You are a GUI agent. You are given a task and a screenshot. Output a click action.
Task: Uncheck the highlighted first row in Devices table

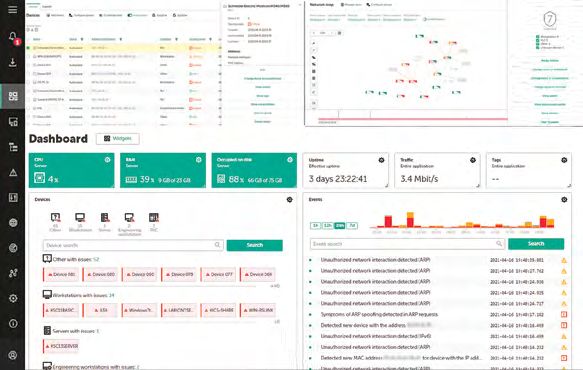(x=28, y=48)
